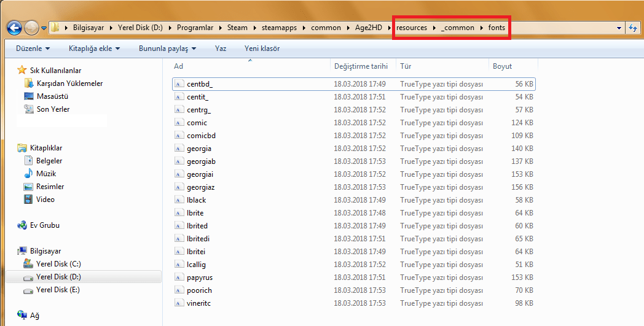The height and width of the screenshot is (326, 644).
Task: Select the centit_ font file icon
Action: click(179, 97)
